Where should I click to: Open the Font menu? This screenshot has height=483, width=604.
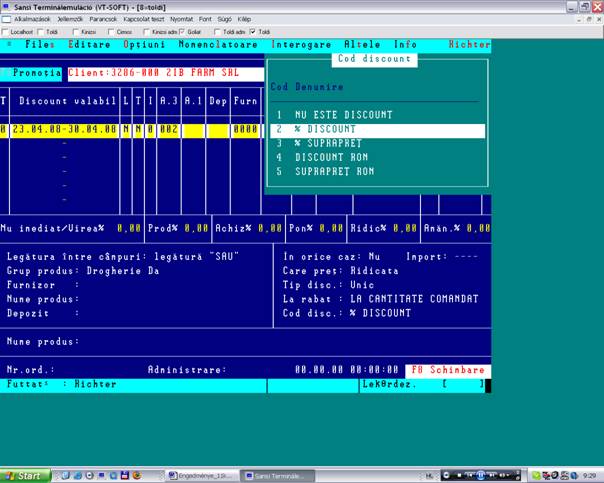click(x=205, y=19)
